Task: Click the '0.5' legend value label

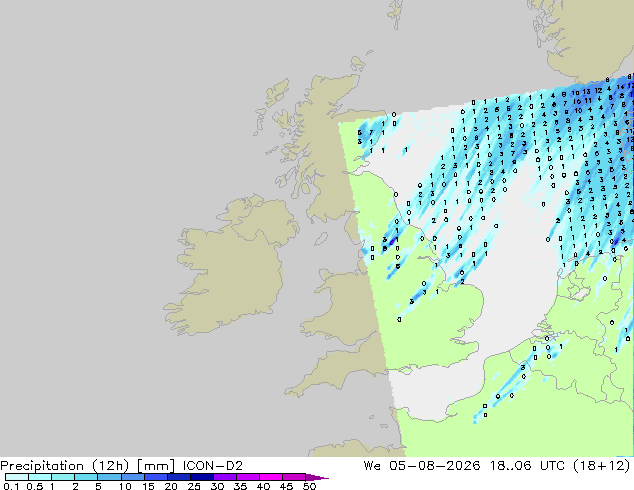Action: coord(34,486)
